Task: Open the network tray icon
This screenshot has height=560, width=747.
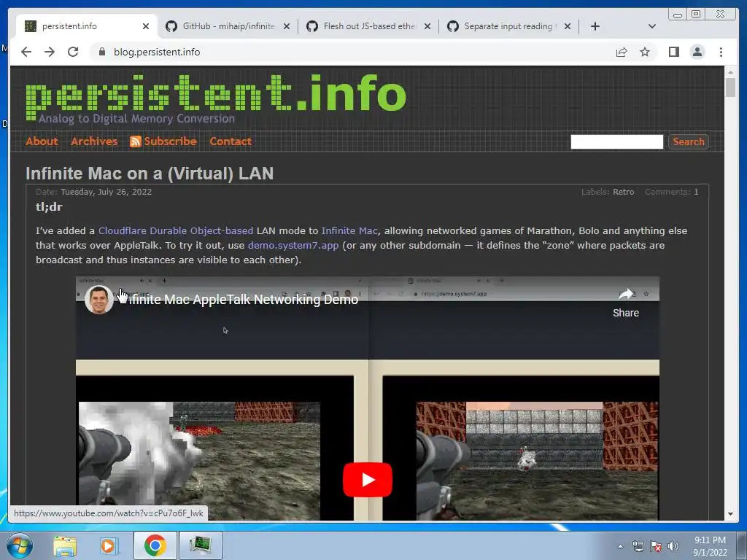Action: tap(638, 546)
